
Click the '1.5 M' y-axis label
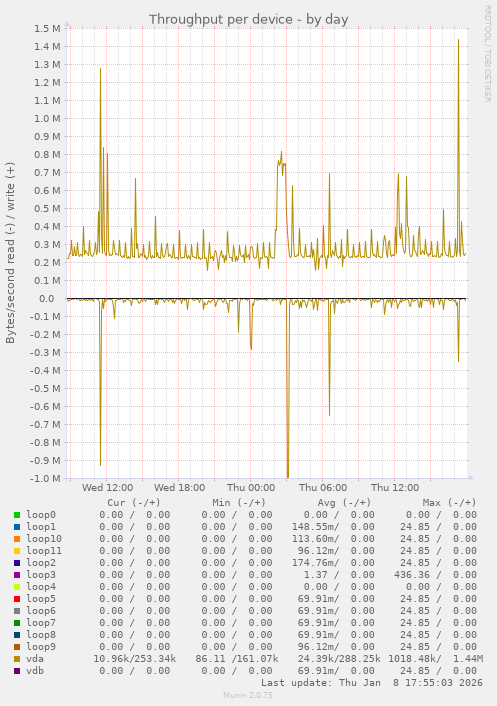[x=47, y=28]
